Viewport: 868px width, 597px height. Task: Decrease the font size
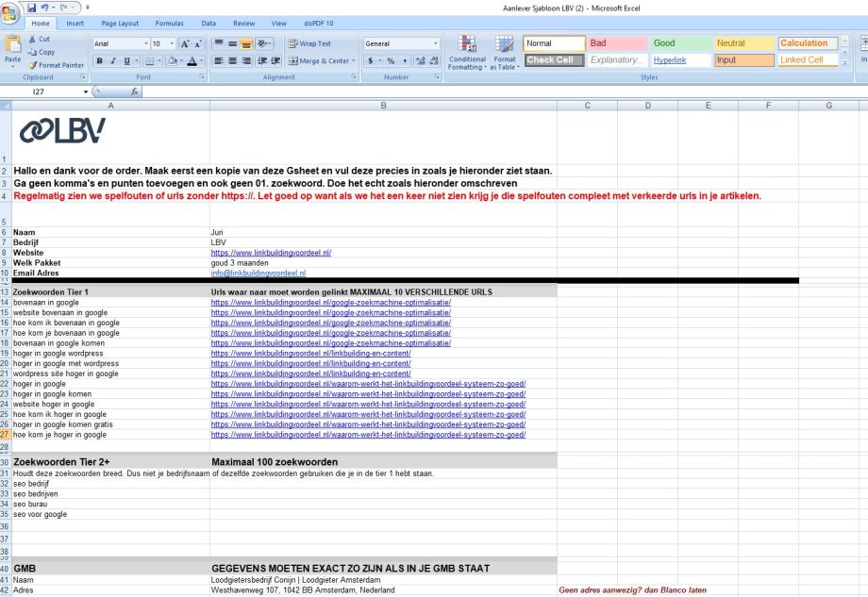point(198,43)
